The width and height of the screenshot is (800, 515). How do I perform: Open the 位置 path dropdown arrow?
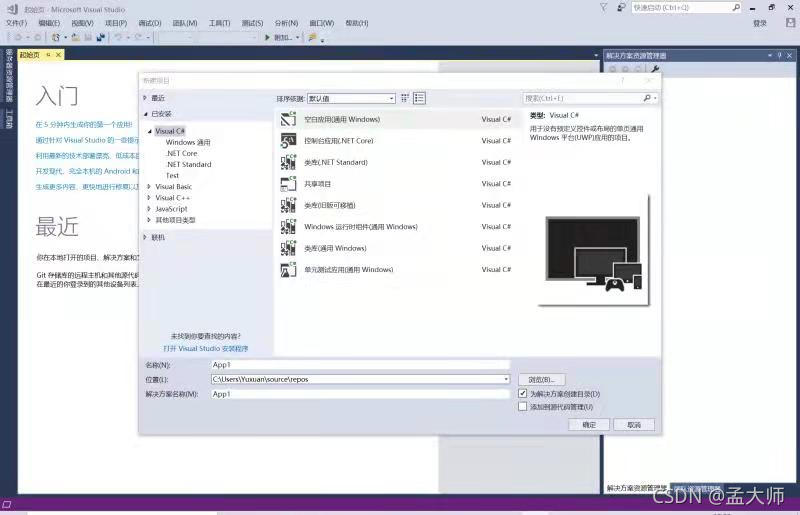[506, 379]
